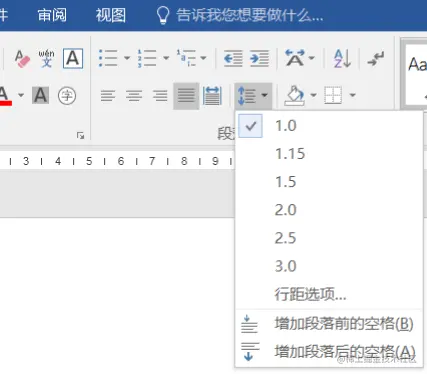The width and height of the screenshot is (427, 374).
Task: Switch to the 审阅 tab
Action: coord(52,15)
